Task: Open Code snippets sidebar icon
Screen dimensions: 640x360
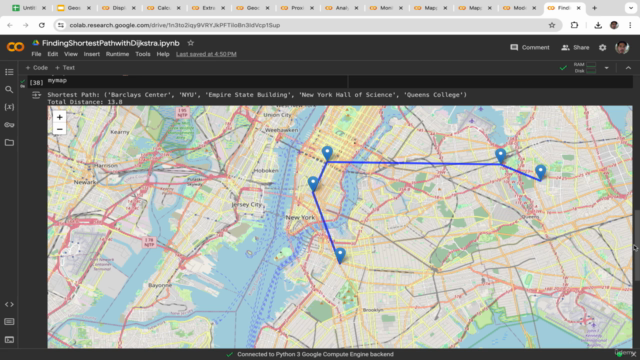Action: point(9,304)
